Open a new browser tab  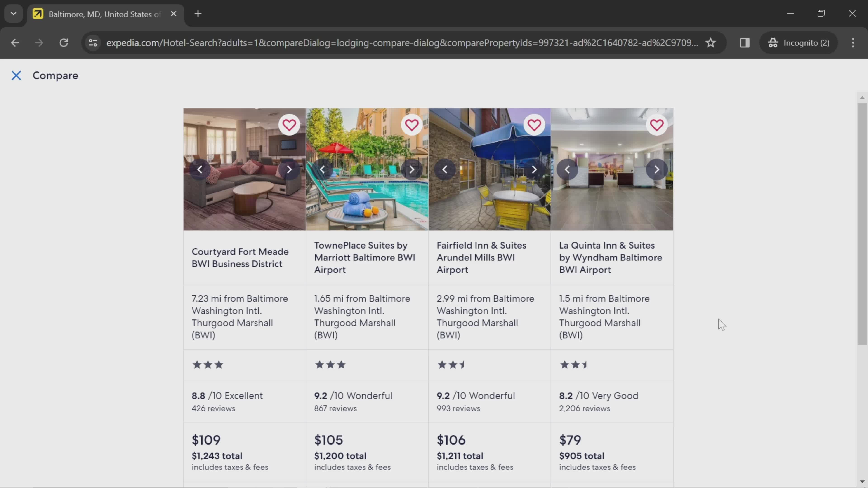(198, 14)
